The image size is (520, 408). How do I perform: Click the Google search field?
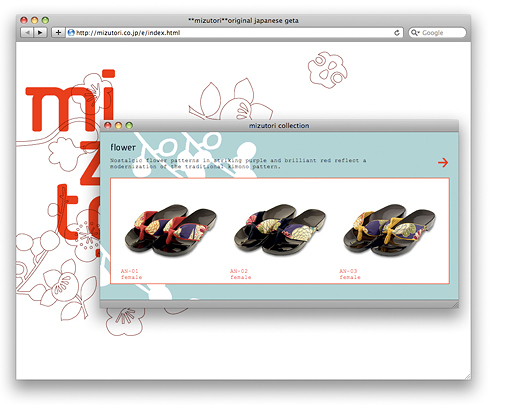437,33
